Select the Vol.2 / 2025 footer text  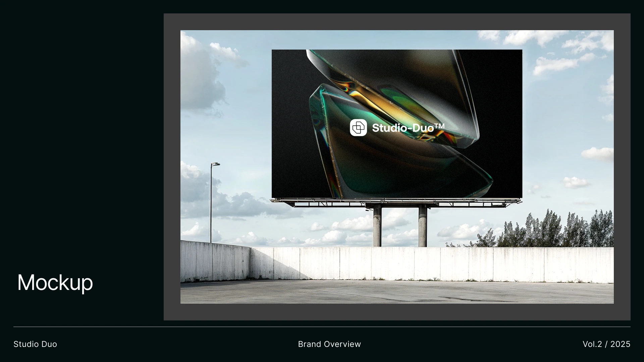[606, 344]
